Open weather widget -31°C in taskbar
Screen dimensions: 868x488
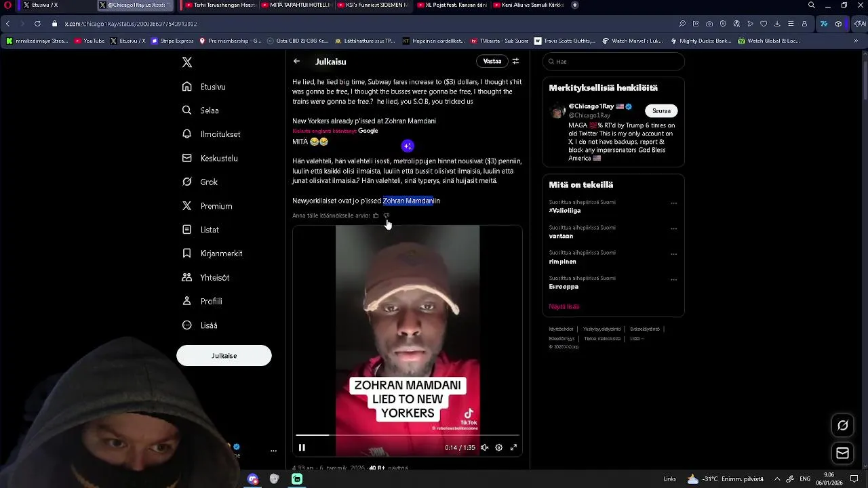726,479
